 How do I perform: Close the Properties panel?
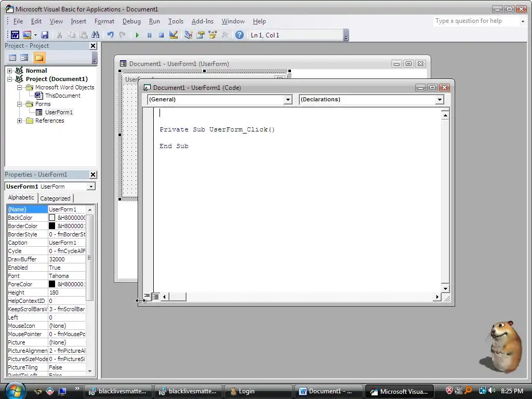click(93, 175)
